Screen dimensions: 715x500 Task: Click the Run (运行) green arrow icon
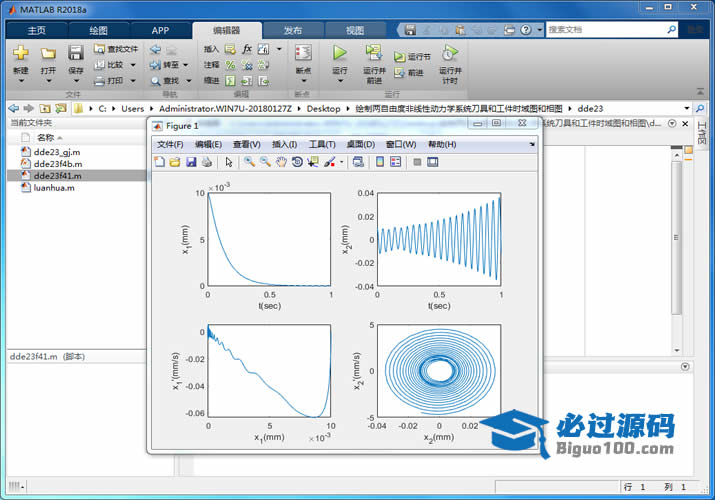(x=339, y=54)
